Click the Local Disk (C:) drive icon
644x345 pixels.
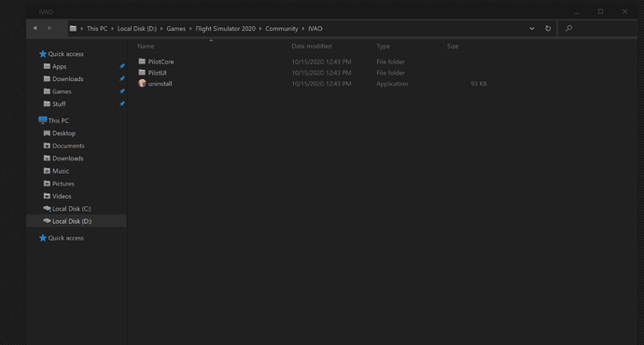tap(47, 208)
